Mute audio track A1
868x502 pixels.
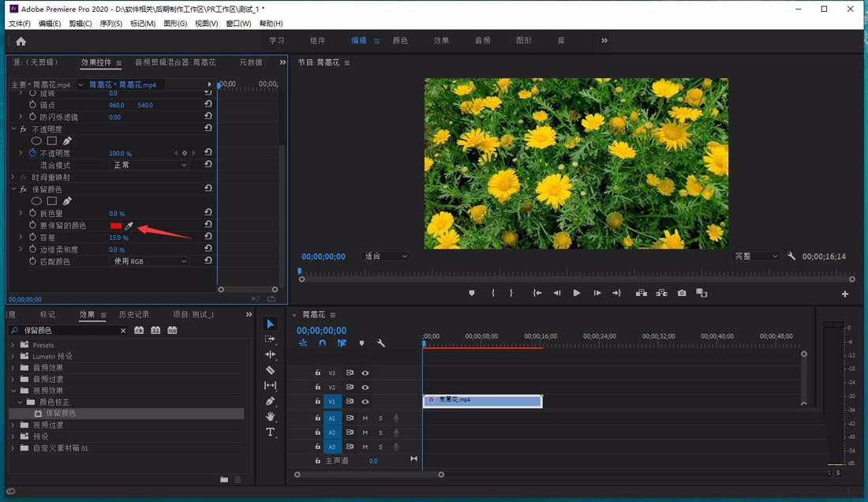pos(365,418)
